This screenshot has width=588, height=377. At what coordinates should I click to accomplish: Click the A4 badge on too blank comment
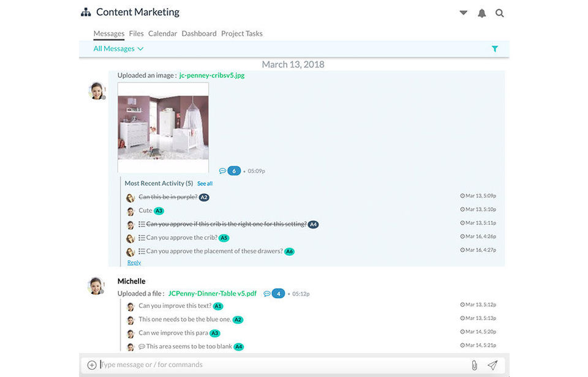[238, 346]
